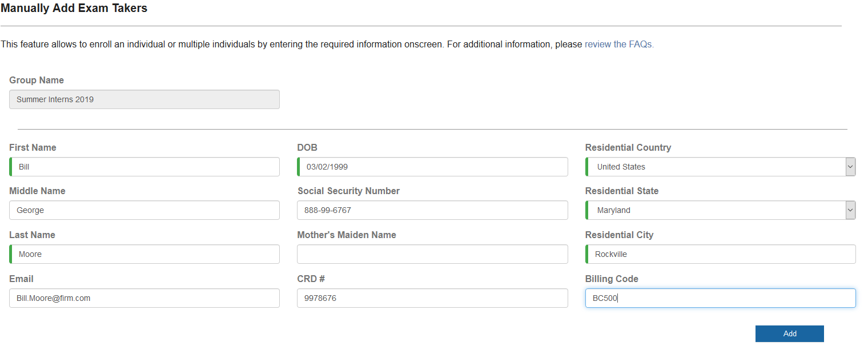
Task: Select the Last Name field with Moore
Action: (145, 254)
